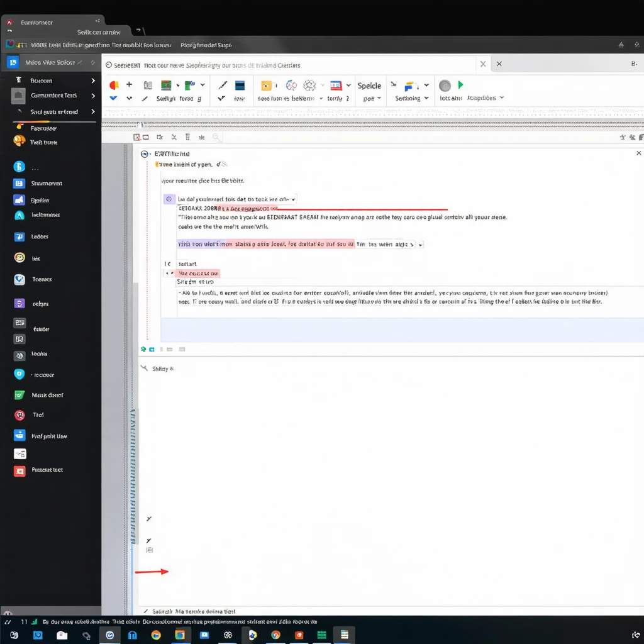Click the blue and yellow paint roller icon

410,86
